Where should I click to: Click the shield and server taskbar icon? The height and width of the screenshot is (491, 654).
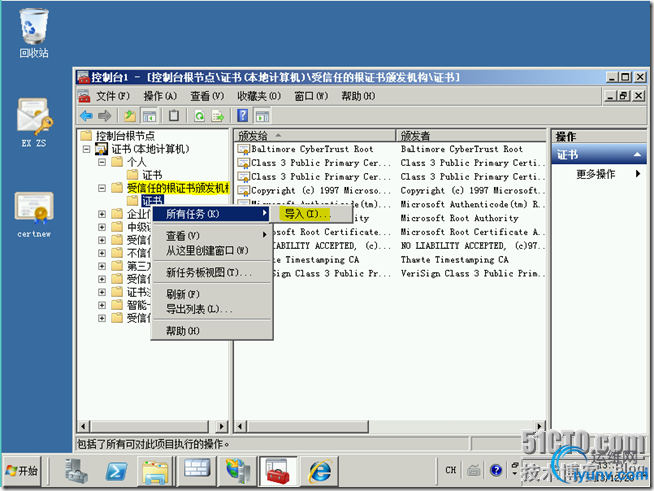pos(237,471)
